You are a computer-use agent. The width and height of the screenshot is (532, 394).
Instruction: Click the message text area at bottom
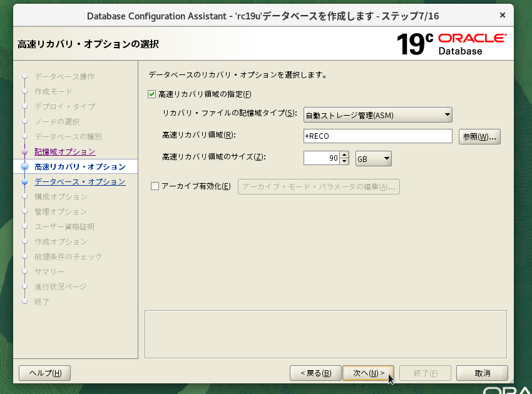(x=325, y=335)
